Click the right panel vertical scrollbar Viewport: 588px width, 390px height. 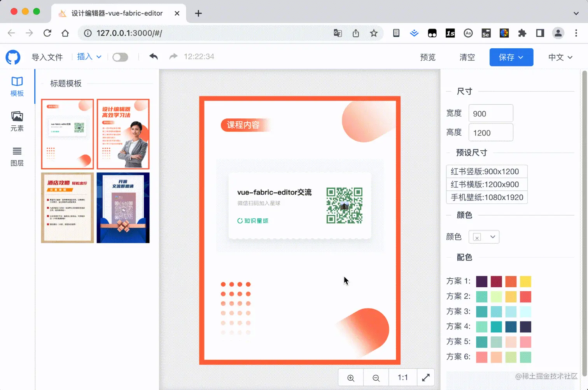pyautogui.click(x=584, y=224)
